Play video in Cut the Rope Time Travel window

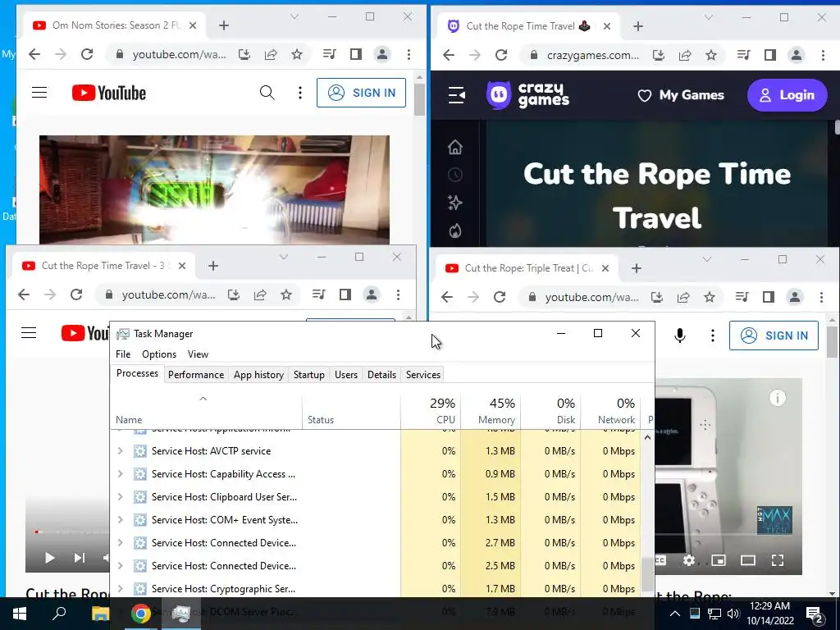tap(49, 558)
